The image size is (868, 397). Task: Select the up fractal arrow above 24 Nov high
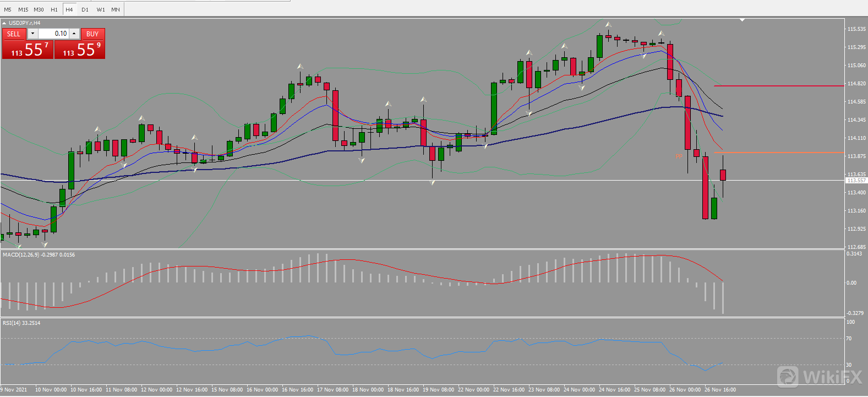pyautogui.click(x=608, y=25)
